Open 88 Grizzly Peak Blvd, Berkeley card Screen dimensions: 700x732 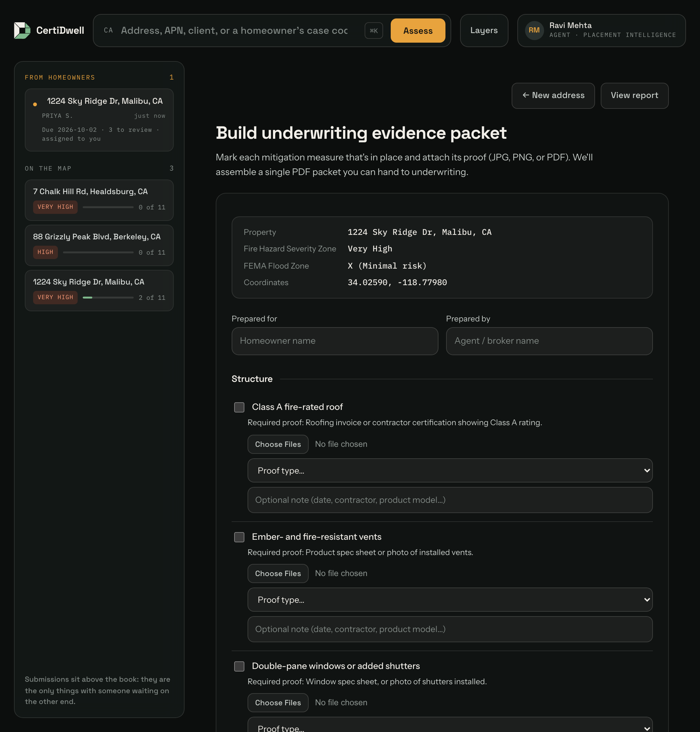point(99,245)
